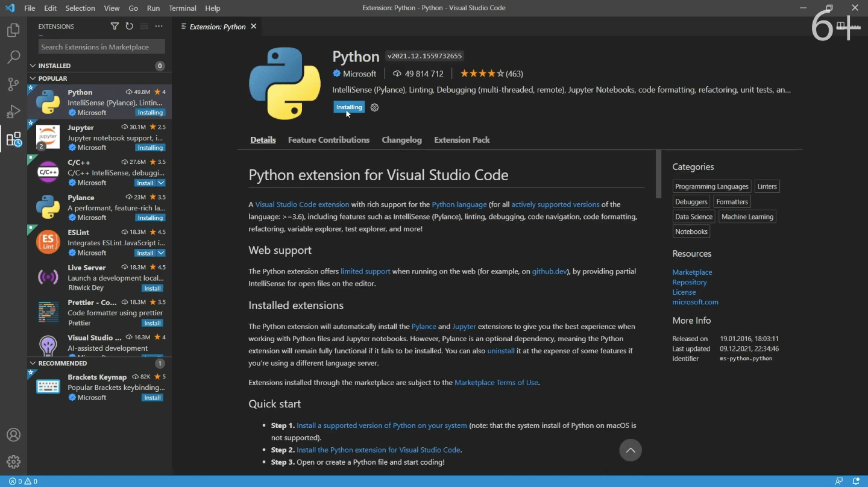The image size is (868, 487).
Task: Select the Linters category tag
Action: [767, 187]
